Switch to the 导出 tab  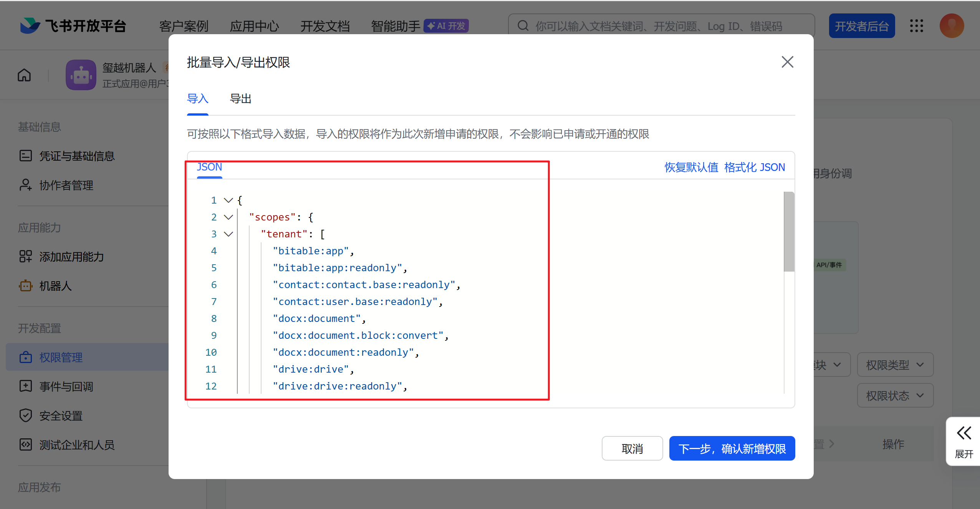[240, 99]
